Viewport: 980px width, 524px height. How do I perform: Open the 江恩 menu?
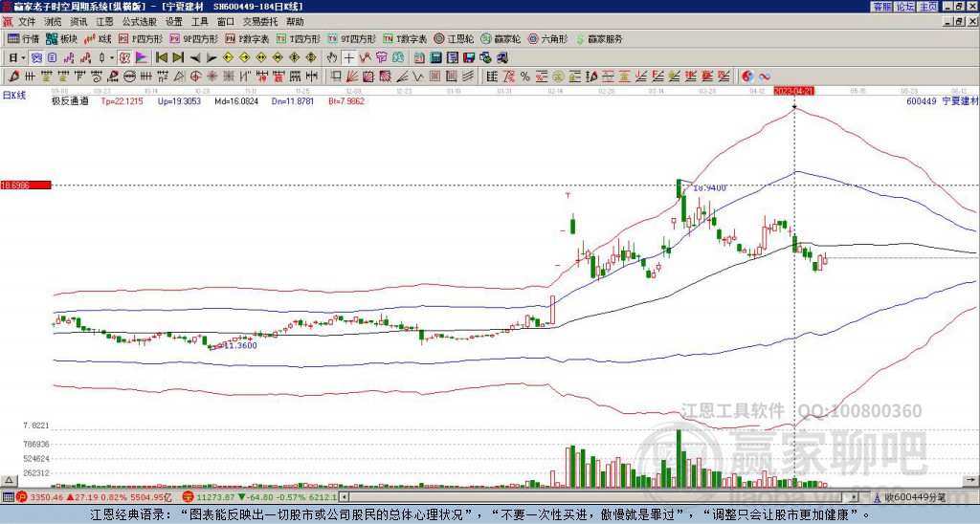point(104,22)
